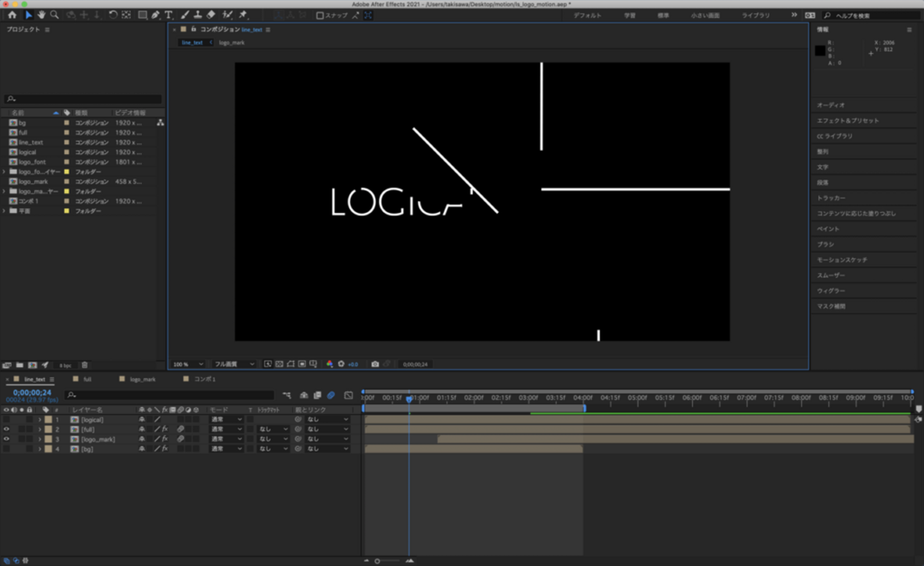This screenshot has width=924, height=566.
Task: Expand the 平面 folder in Project panel
Action: [4, 210]
